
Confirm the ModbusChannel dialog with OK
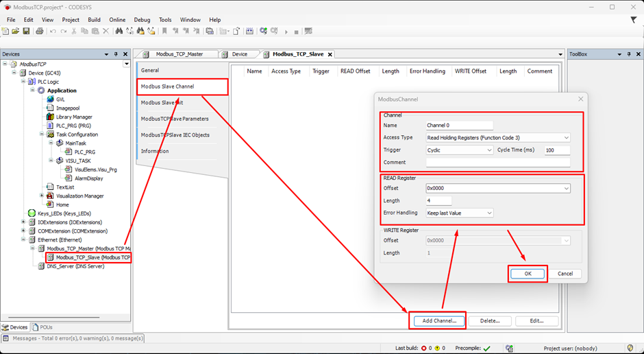[528, 274]
